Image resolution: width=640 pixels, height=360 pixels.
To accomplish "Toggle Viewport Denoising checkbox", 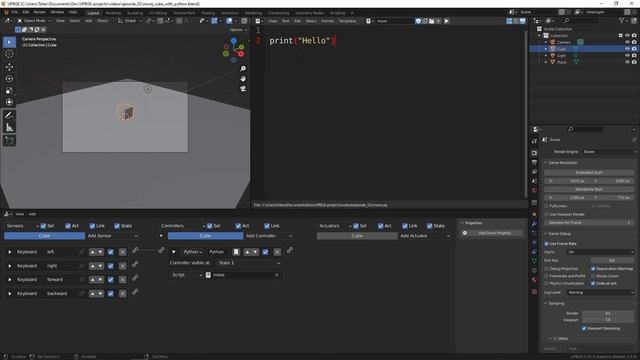I will coord(584,328).
